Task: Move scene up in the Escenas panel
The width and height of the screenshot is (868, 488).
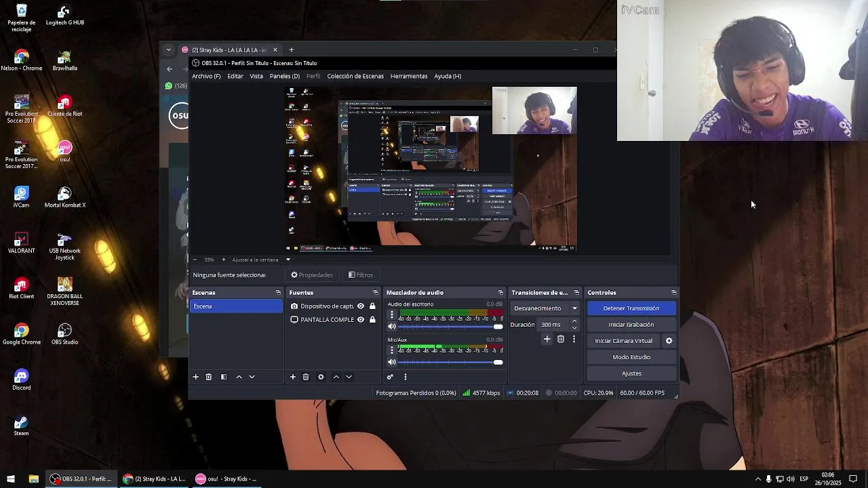Action: coord(239,377)
